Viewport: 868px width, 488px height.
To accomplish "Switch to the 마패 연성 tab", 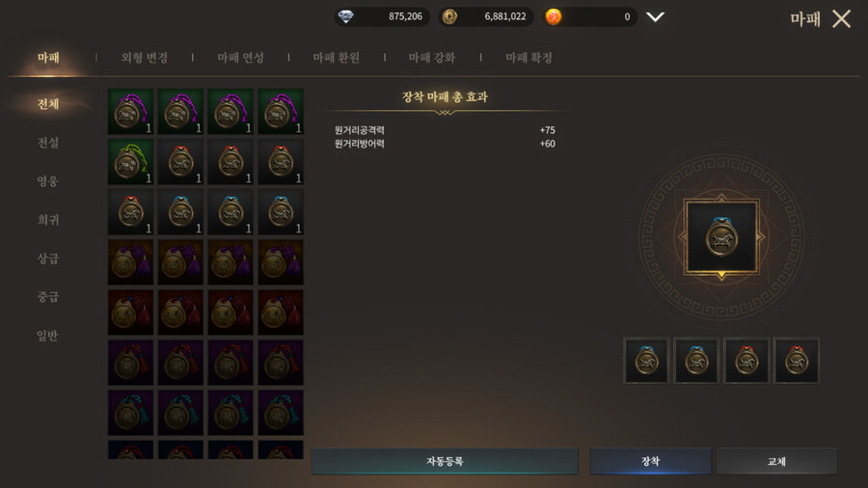I will coord(240,58).
